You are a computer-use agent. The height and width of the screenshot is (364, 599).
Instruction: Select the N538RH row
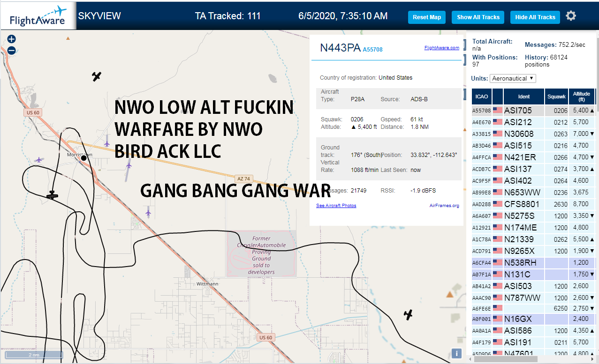tap(534, 263)
